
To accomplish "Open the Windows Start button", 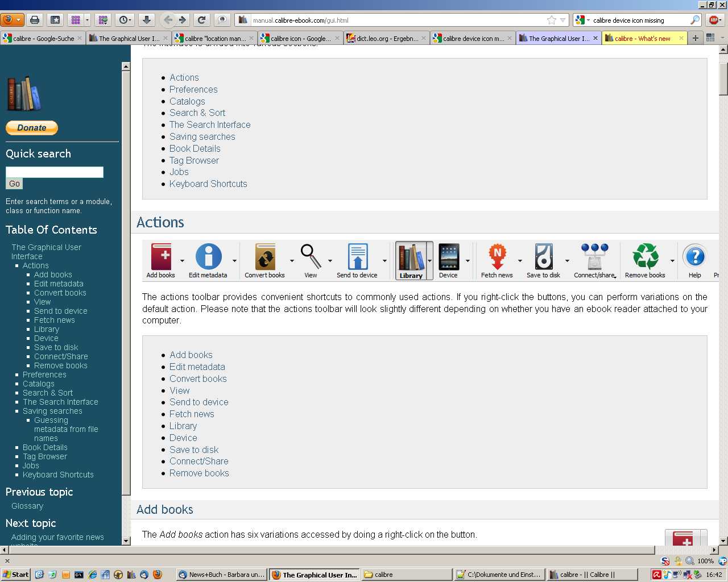I will click(x=15, y=575).
